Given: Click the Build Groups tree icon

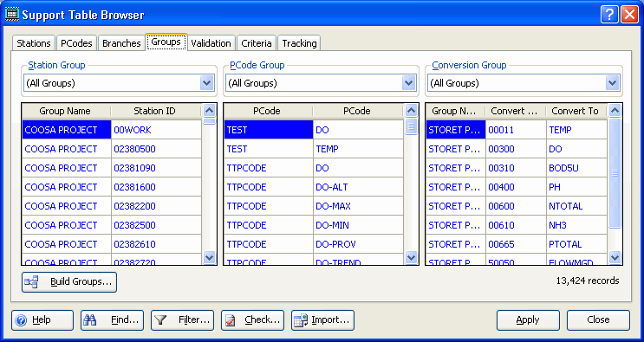Looking at the screenshot, I should 31,282.
